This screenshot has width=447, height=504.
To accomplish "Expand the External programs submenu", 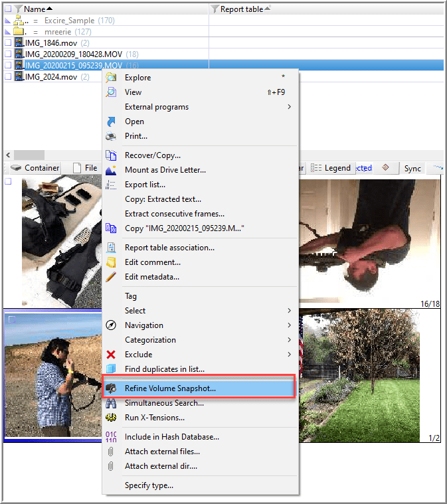I will (289, 107).
